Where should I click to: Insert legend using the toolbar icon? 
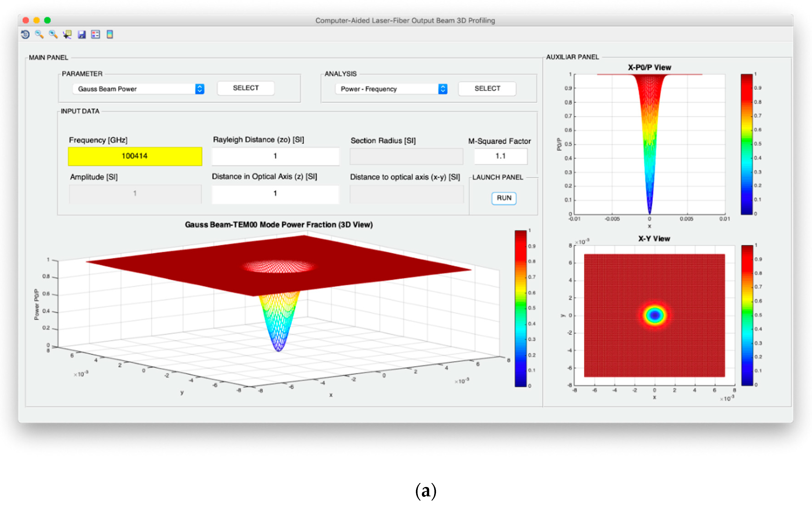pyautogui.click(x=95, y=34)
